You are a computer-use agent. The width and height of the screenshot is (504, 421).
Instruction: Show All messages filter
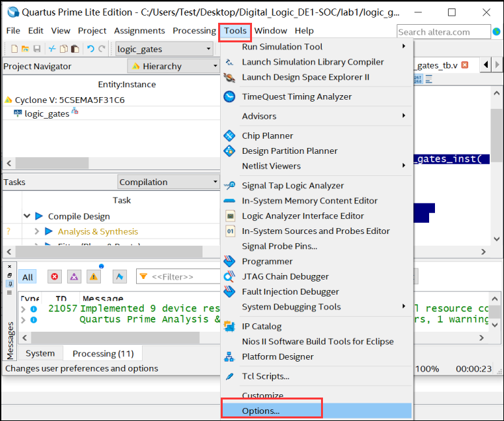point(27,277)
